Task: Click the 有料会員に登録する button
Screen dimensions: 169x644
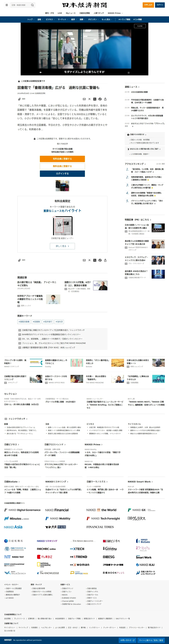Action: (x=62, y=159)
